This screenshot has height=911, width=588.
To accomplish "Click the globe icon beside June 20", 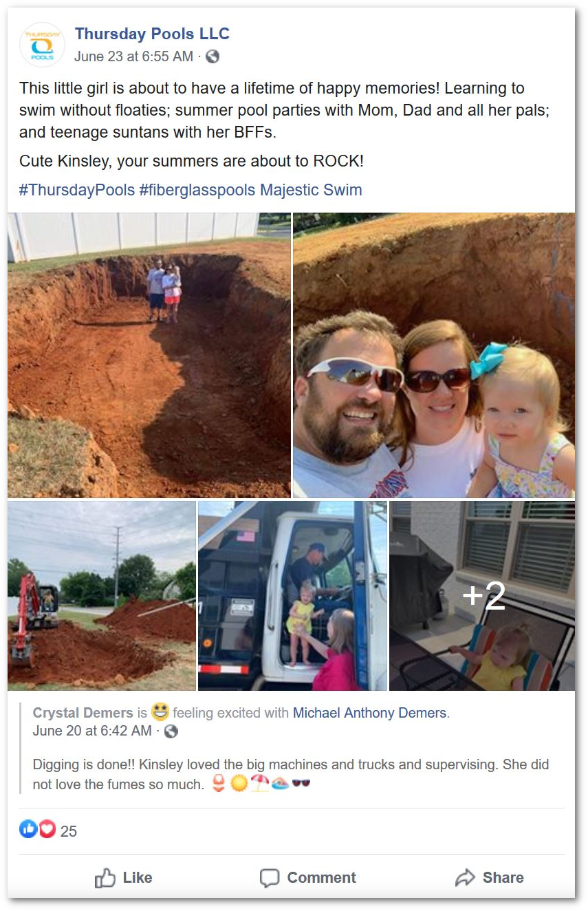I will (171, 731).
